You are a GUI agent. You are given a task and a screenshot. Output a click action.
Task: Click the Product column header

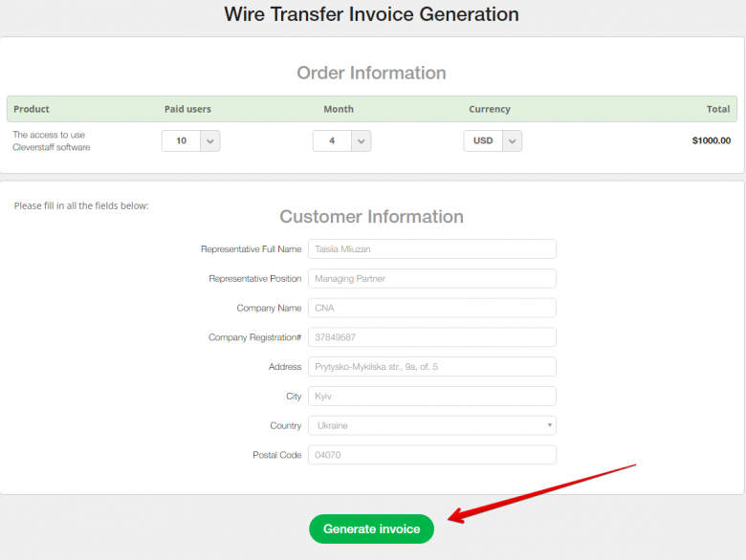pyautogui.click(x=32, y=109)
